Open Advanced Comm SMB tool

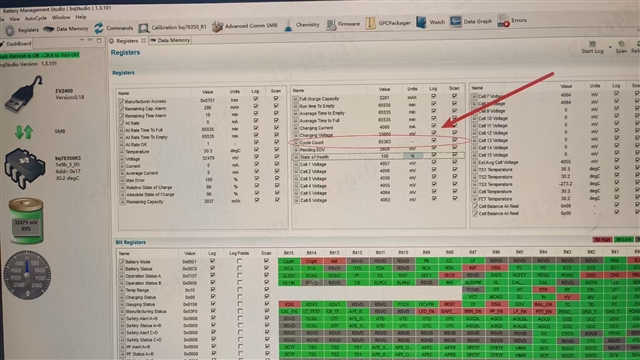coord(217,27)
